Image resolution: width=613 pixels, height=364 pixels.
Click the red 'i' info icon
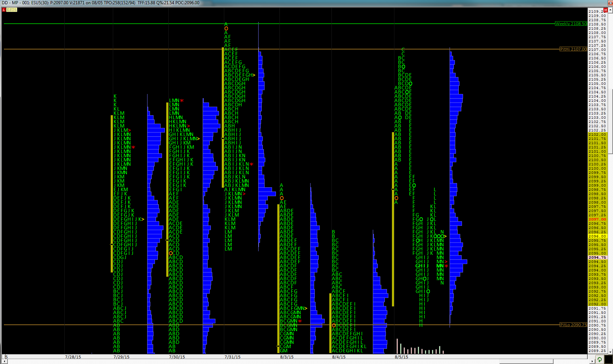[x=4, y=10]
